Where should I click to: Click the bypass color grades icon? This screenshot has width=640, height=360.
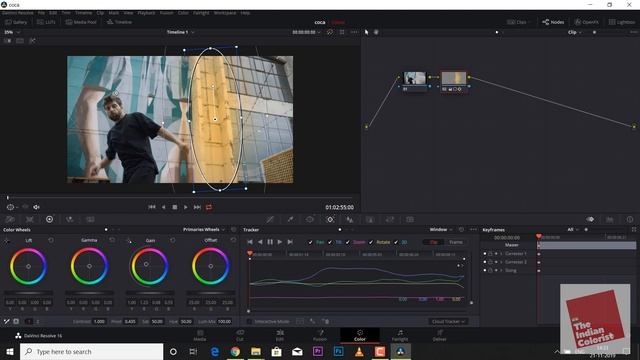tap(330, 32)
